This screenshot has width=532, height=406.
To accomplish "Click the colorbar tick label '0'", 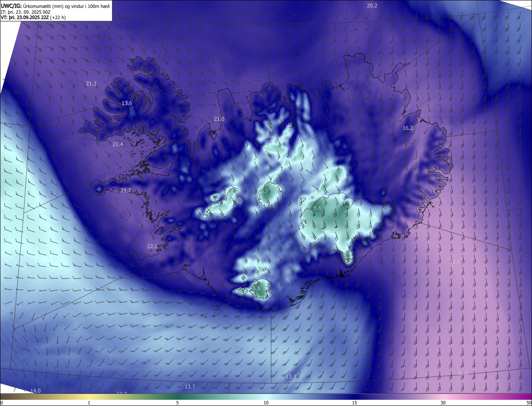I will point(2,403).
